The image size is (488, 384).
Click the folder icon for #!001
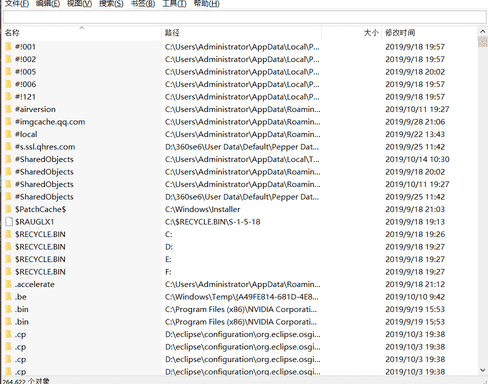(x=9, y=47)
